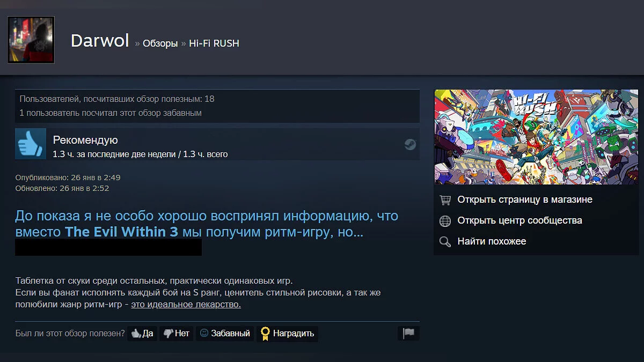Screen dimensions: 644x362
Task: Click the shopping cart store icon
Action: pos(445,200)
